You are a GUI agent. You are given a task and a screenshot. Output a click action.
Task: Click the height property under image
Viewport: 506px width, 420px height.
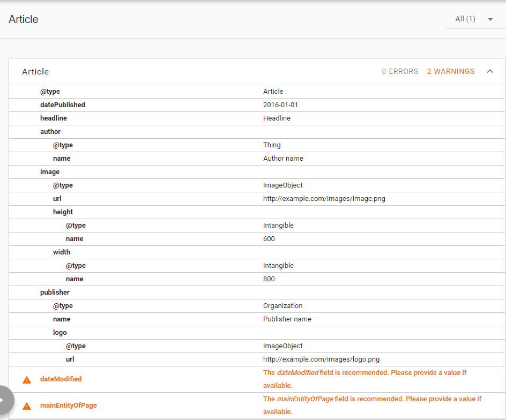(x=63, y=212)
